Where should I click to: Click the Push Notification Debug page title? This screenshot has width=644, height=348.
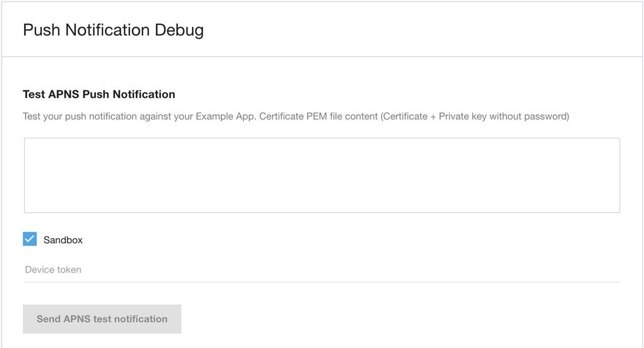coord(113,30)
